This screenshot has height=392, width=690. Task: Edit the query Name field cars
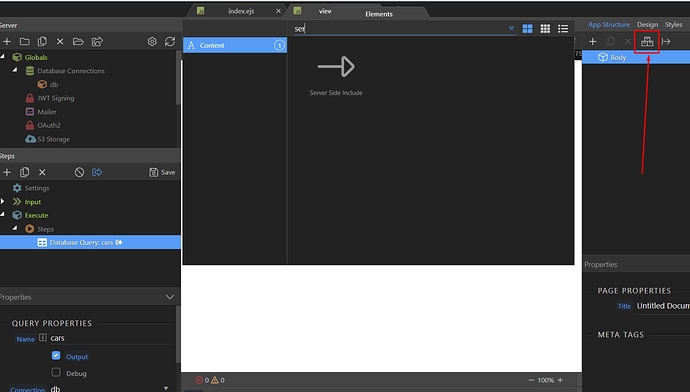pos(109,338)
